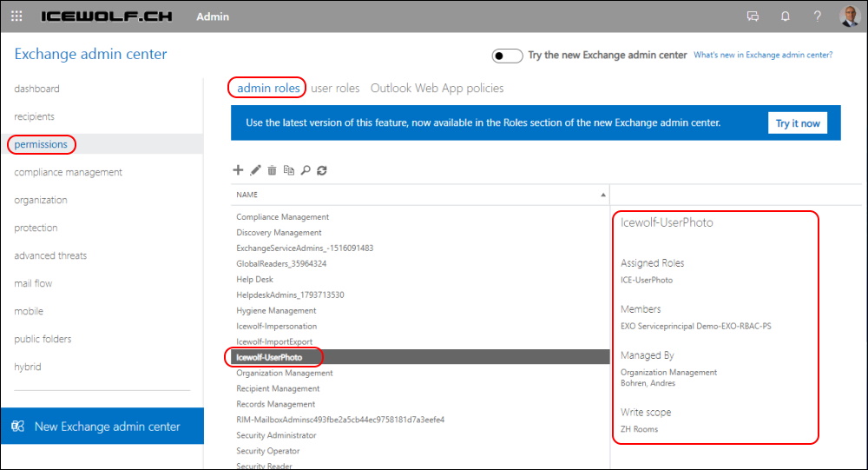This screenshot has height=470, width=868.
Task: Select the Organization Management role group row
Action: click(x=420, y=373)
